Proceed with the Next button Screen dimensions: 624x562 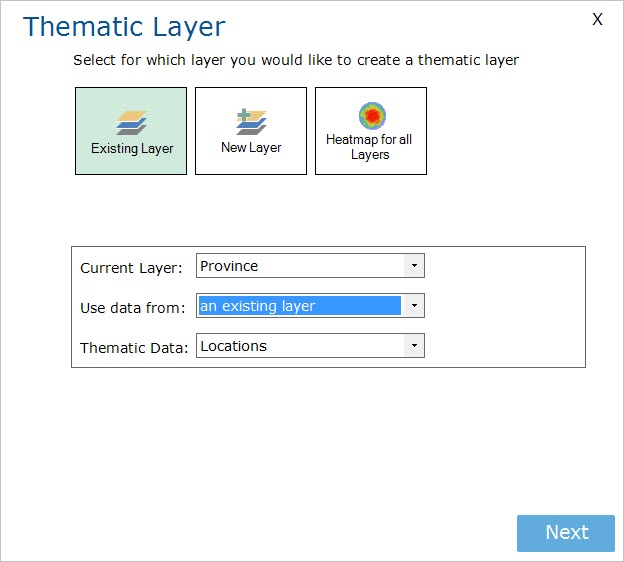point(566,533)
